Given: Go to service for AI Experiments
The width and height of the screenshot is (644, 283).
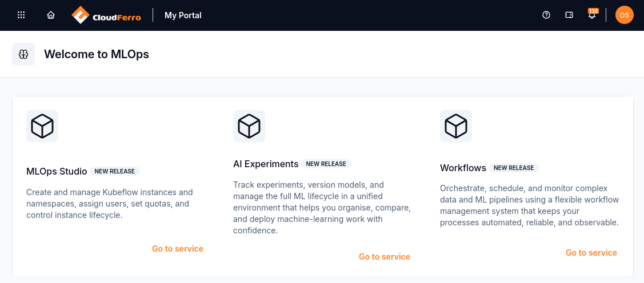Looking at the screenshot, I should tap(385, 257).
